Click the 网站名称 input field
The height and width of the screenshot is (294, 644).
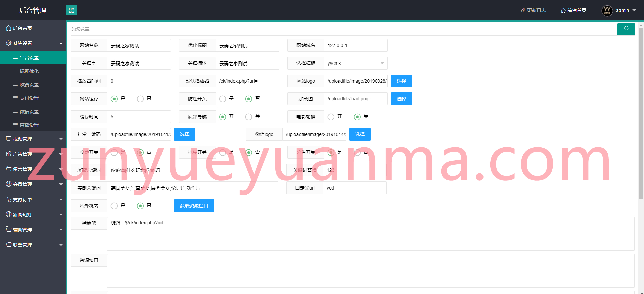(x=139, y=45)
